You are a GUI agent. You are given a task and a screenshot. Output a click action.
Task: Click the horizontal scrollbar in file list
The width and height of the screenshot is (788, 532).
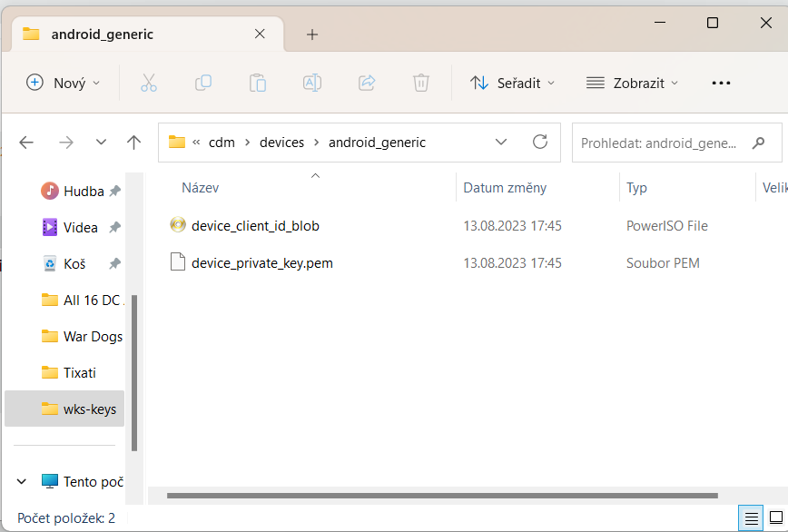tap(442, 496)
